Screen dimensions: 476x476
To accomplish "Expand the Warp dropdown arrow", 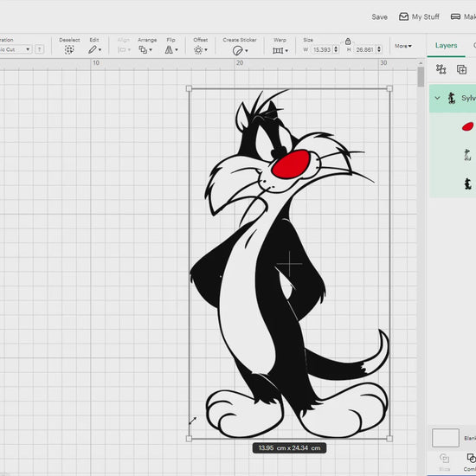I will coord(286,50).
